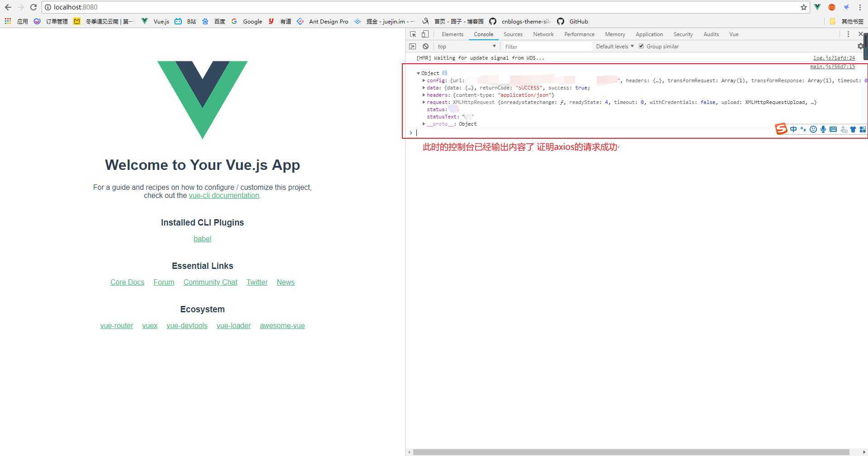Open the Default levels dropdown
This screenshot has width=868, height=456.
pyautogui.click(x=615, y=46)
